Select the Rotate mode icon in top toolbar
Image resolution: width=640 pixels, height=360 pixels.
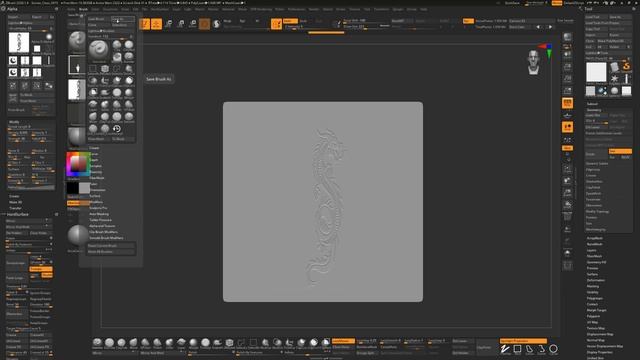pyautogui.click(x=193, y=24)
